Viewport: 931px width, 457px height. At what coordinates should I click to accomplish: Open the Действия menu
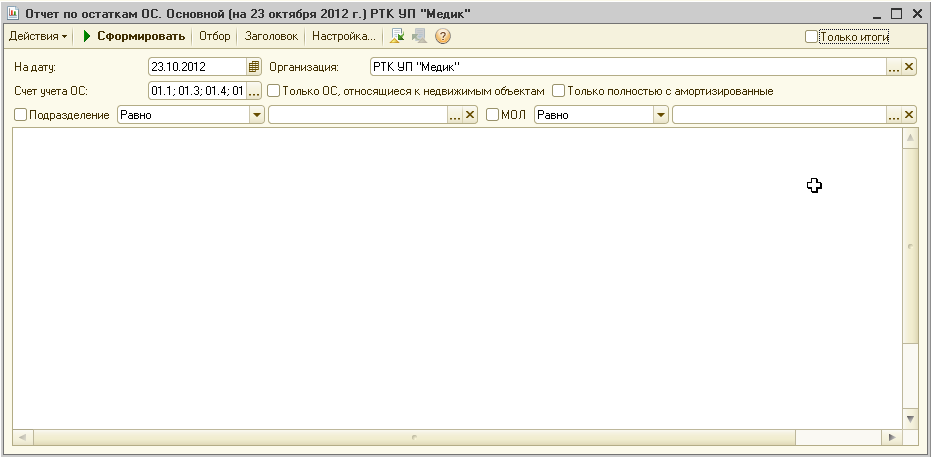point(38,37)
